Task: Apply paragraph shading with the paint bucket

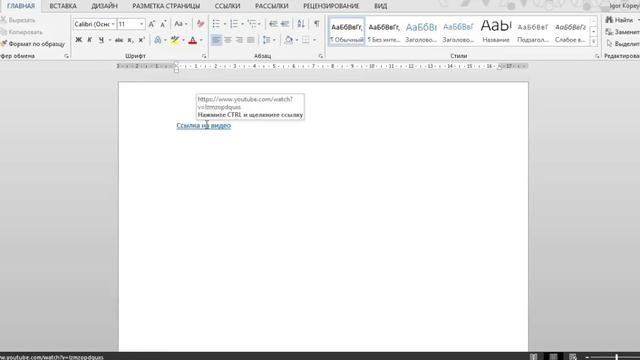Action: pos(289,40)
